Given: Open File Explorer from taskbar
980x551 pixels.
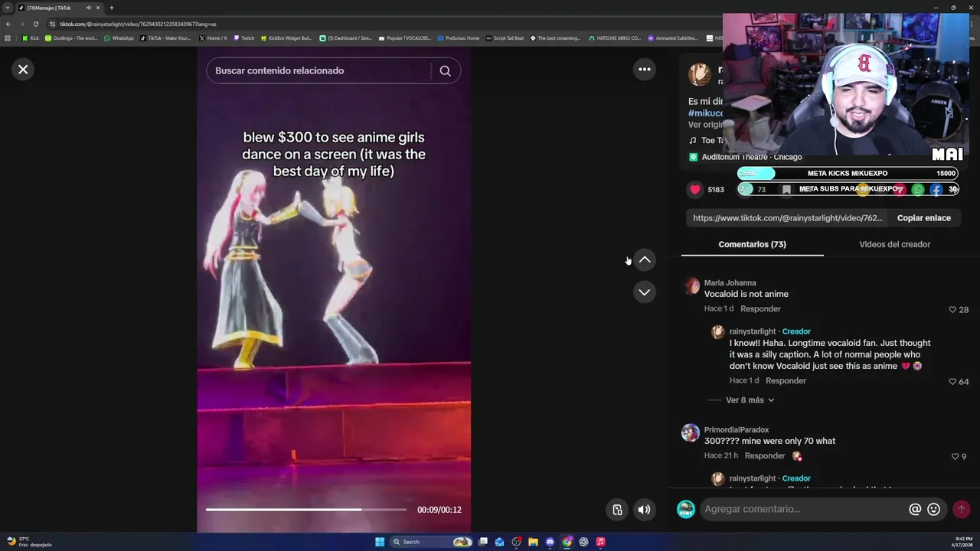Looking at the screenshot, I should coord(533,542).
